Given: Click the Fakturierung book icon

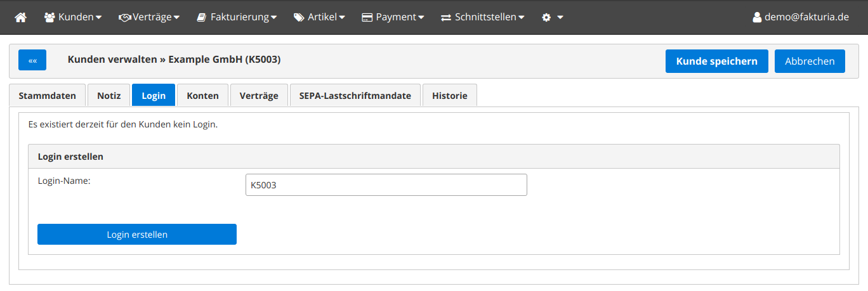Looking at the screenshot, I should (202, 17).
